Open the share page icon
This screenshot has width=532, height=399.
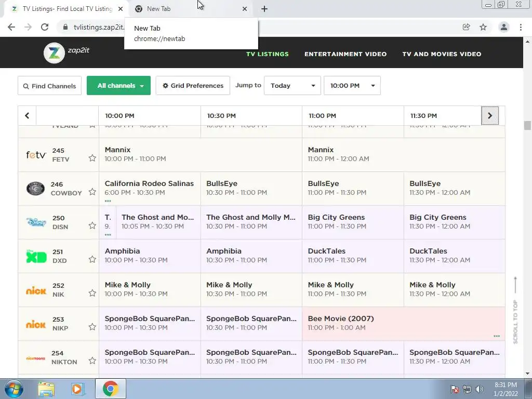coord(466,27)
